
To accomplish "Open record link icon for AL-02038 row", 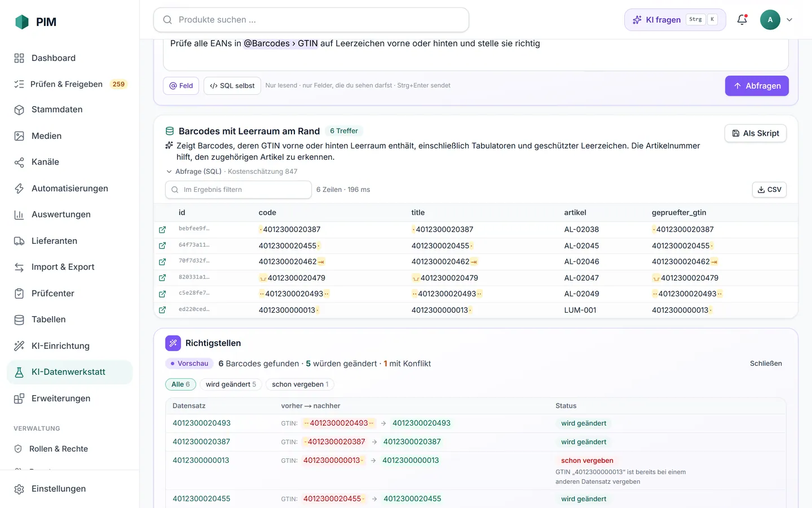I will pos(162,230).
